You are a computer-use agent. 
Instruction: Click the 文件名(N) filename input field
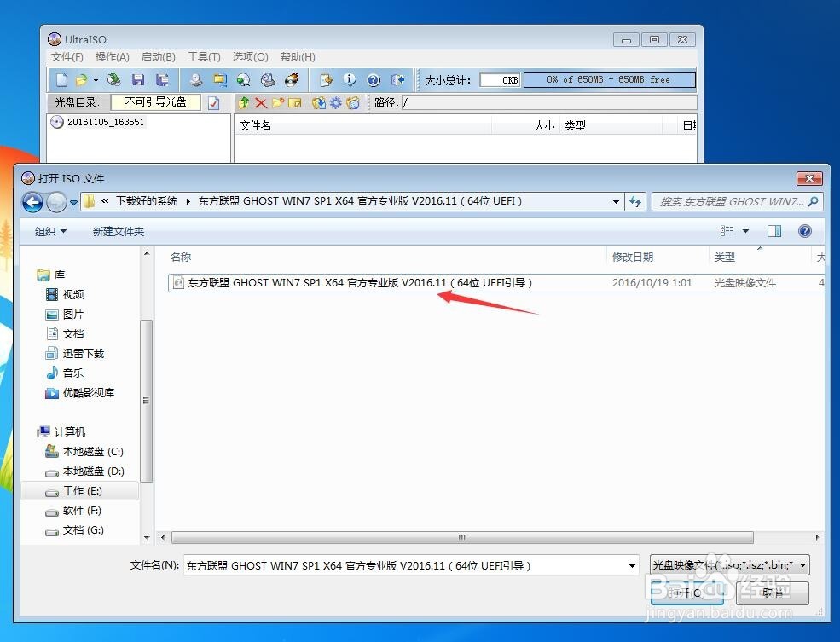coord(405,565)
